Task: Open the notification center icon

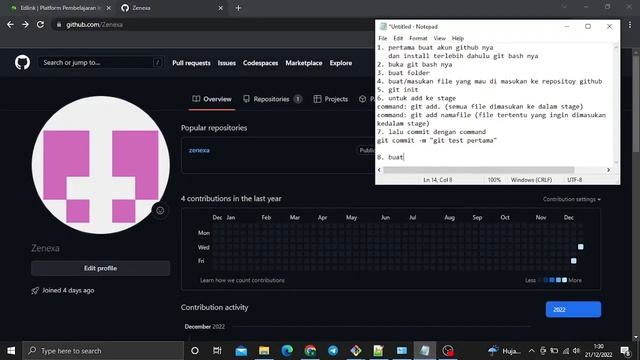Action: (625, 351)
